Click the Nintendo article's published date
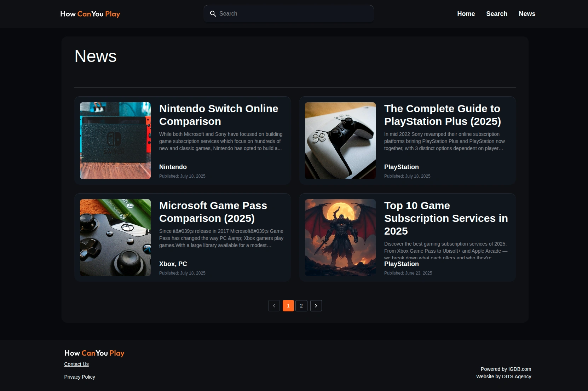This screenshot has width=588, height=391. tap(182, 176)
